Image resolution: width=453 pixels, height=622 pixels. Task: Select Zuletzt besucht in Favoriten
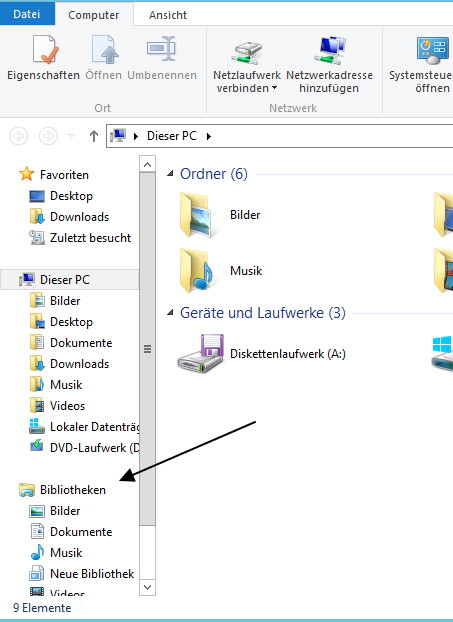[80, 238]
